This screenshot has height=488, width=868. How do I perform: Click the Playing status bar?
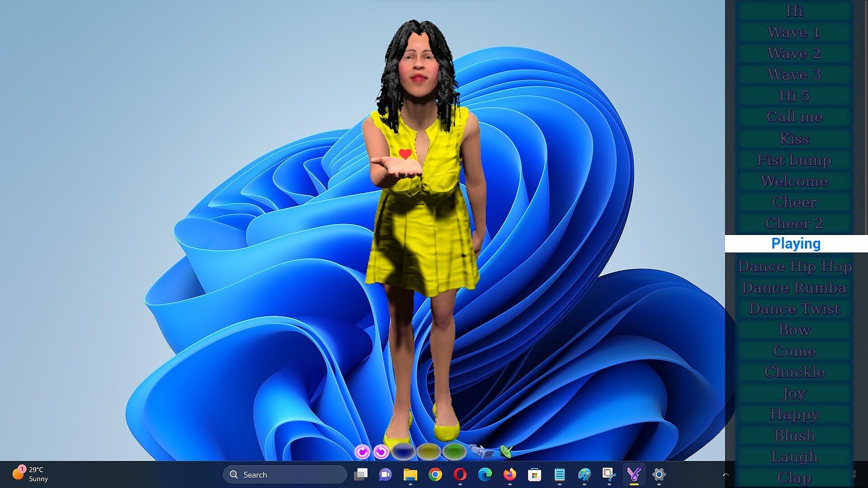pos(796,244)
